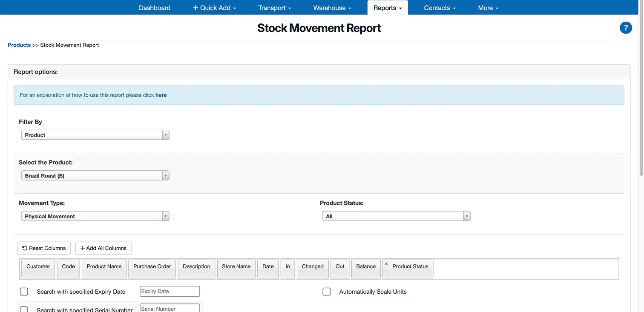Open the More menu
This screenshot has width=644, height=312.
pos(488,8)
